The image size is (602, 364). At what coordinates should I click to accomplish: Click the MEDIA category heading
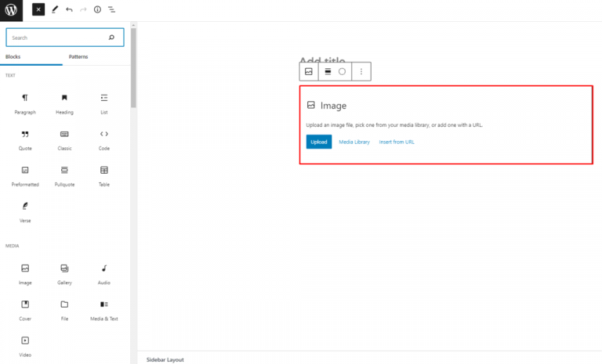pyautogui.click(x=12, y=246)
